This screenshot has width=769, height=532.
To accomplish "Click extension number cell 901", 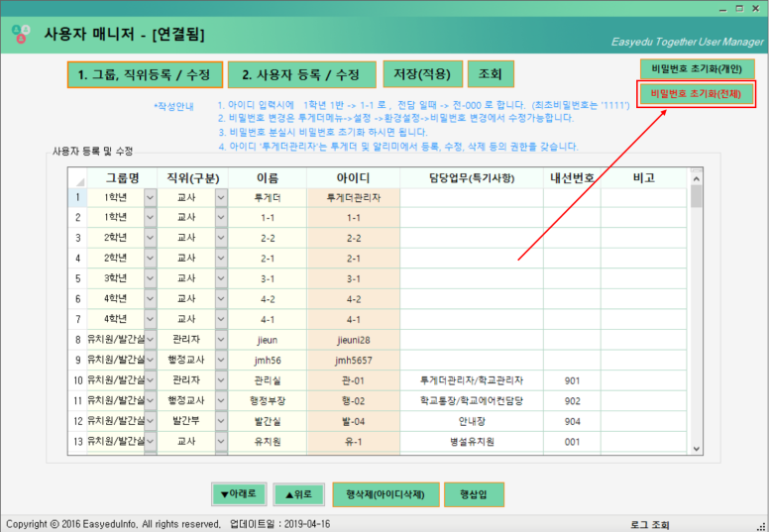I will (x=572, y=380).
